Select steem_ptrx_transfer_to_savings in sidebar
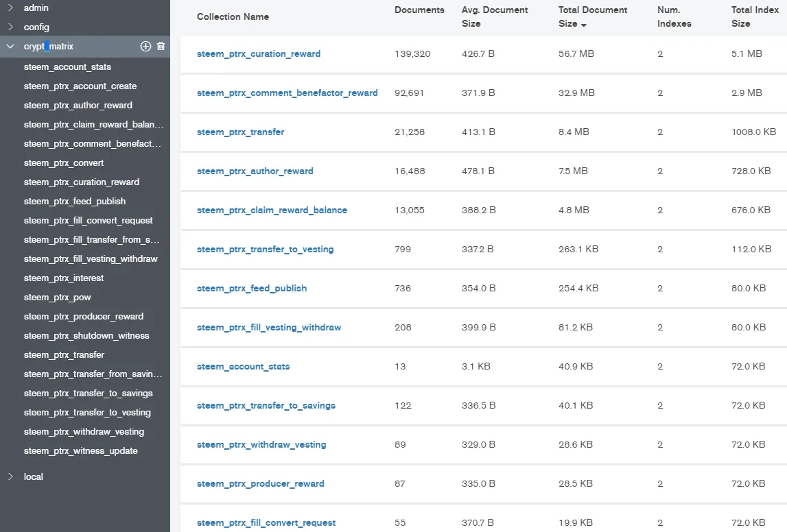787x532 pixels. pos(88,393)
